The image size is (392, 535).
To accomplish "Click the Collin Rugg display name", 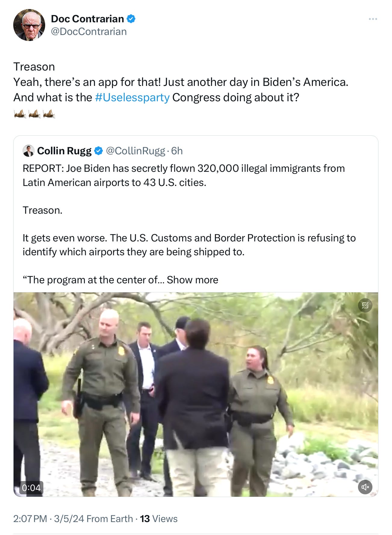I will 64,151.
